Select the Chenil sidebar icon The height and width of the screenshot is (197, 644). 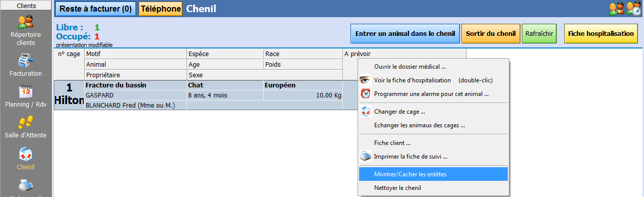tap(26, 154)
